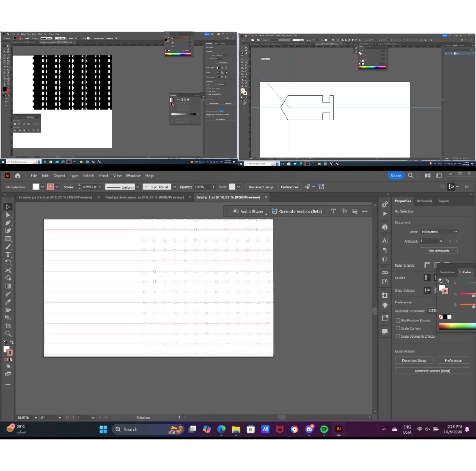This screenshot has width=476, height=471.
Task: Open the Swatches tab in floating panel
Action: [x=447, y=272]
